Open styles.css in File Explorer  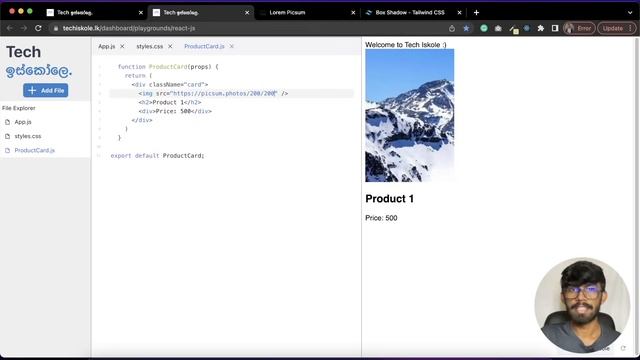click(28, 136)
